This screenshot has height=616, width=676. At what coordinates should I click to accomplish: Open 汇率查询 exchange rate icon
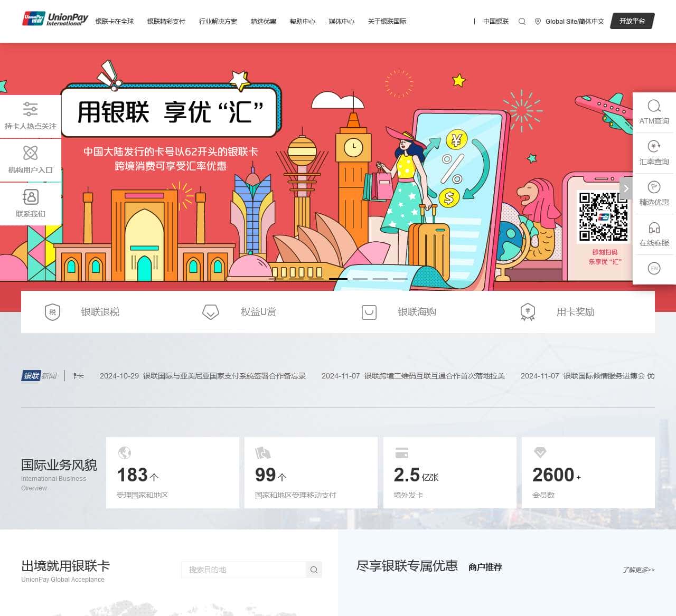point(654,146)
